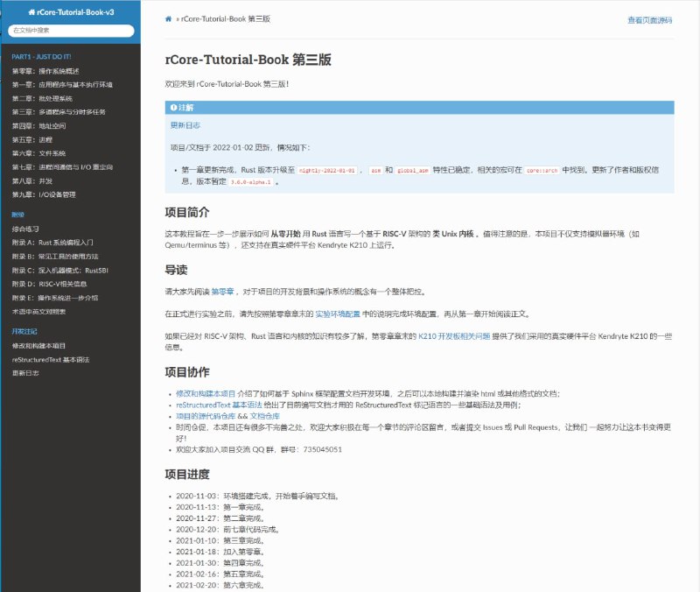Image resolution: width=700 pixels, height=592 pixels.
Task: Open 更新日志 in sidebar
Action: point(25,373)
